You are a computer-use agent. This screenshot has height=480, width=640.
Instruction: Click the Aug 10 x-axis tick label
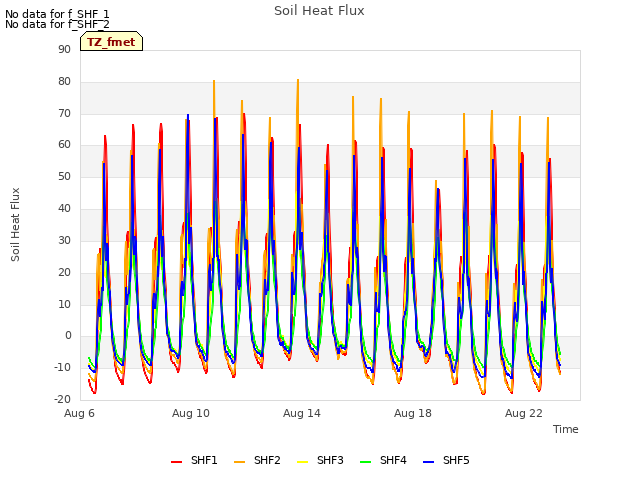click(x=191, y=413)
